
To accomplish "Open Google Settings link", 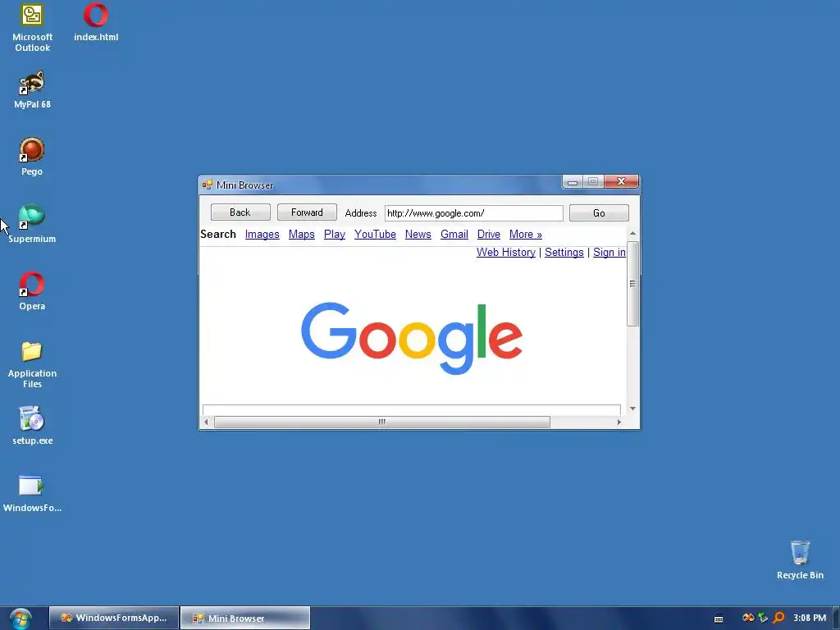I will click(564, 253).
